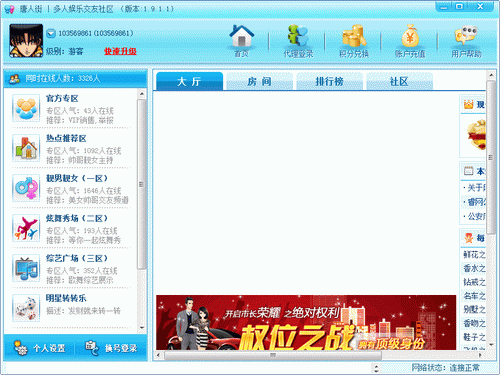Click the 权位之战 banner advertisement

tap(306, 322)
